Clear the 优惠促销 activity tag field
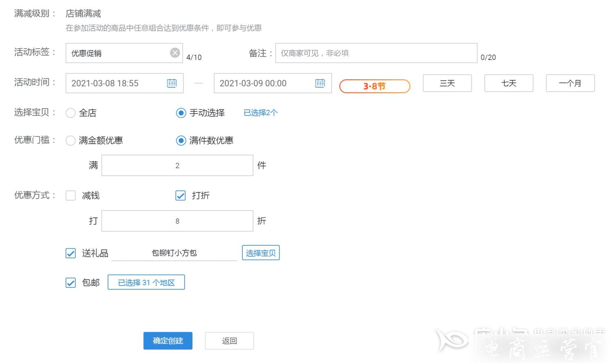Screen dimensions: 611x364 (175, 53)
